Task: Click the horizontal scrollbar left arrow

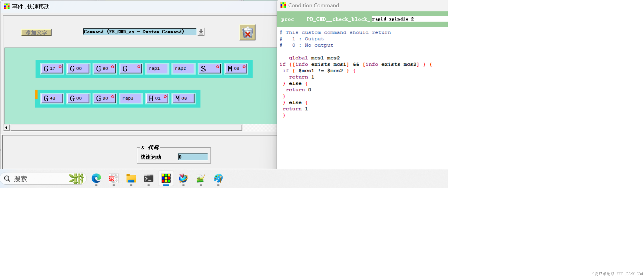Action: pyautogui.click(x=6, y=128)
